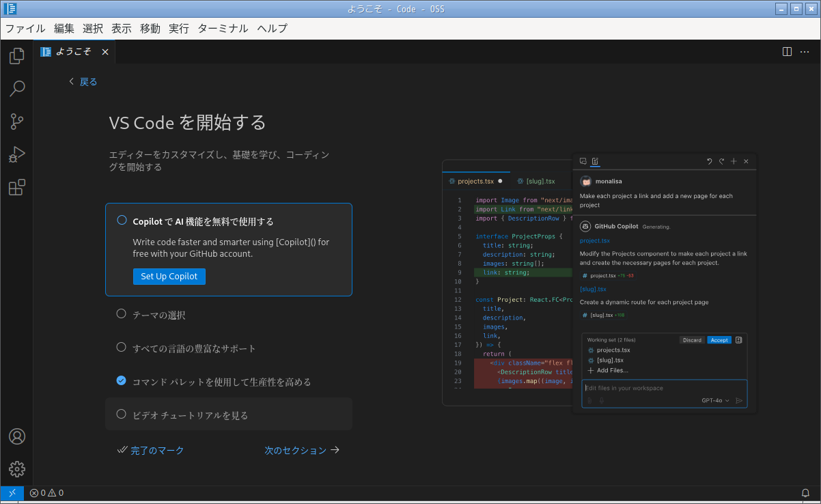
Task: Open the Explorer view in the sidebar
Action: click(x=16, y=56)
